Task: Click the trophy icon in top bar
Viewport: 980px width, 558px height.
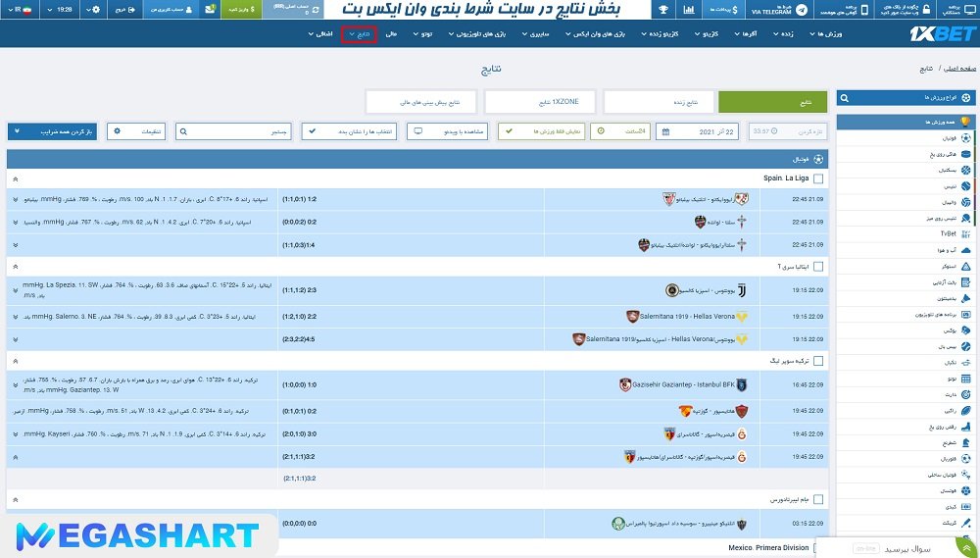Action: 663,10
